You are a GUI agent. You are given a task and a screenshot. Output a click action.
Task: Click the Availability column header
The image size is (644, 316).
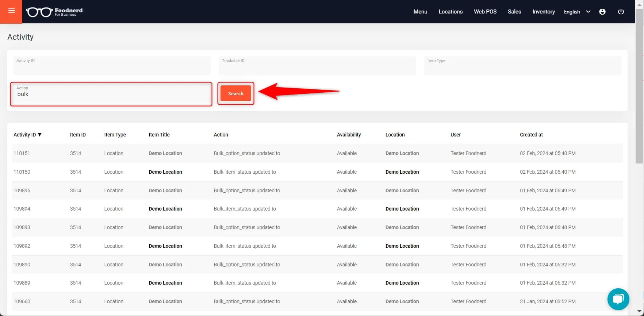(349, 135)
